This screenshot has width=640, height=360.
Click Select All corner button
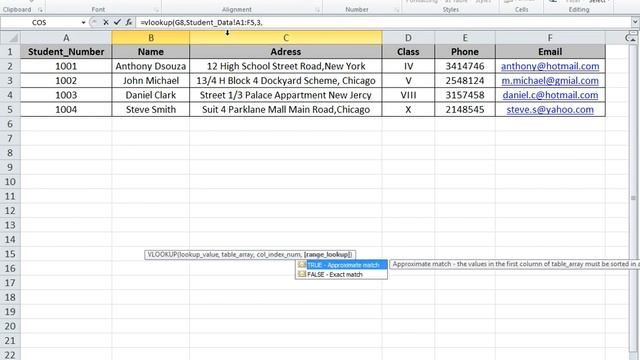(x=10, y=38)
